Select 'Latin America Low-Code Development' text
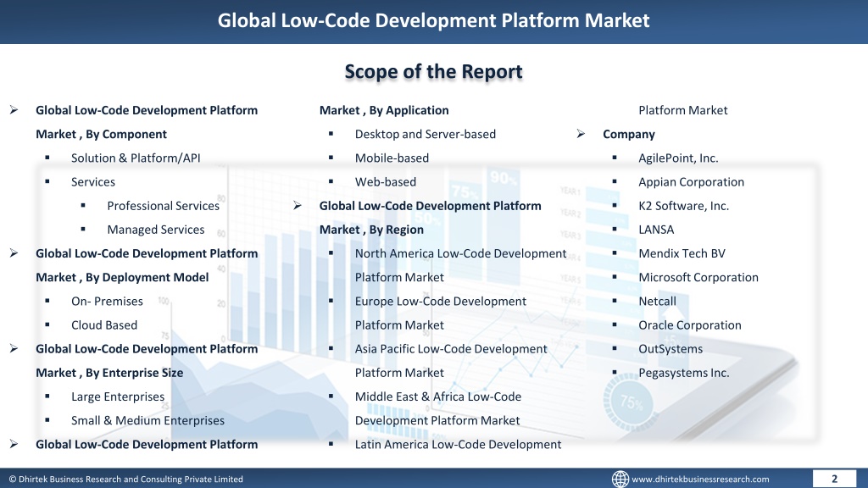The height and width of the screenshot is (488, 868). [458, 444]
